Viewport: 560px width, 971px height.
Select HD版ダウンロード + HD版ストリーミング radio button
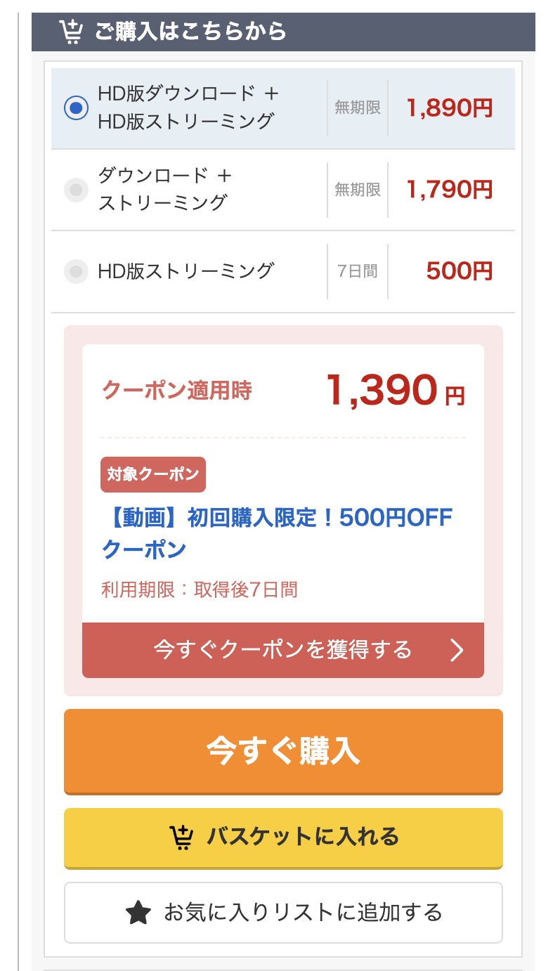[76, 108]
